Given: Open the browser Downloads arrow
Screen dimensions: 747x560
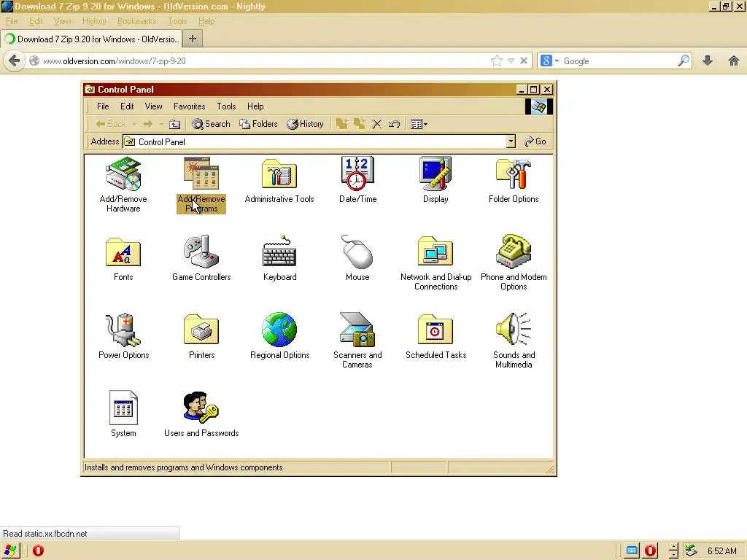Looking at the screenshot, I should (x=708, y=61).
